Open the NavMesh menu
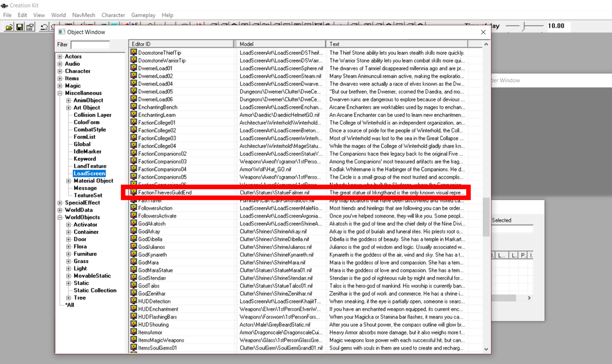This screenshot has width=612, height=364. coord(84,15)
